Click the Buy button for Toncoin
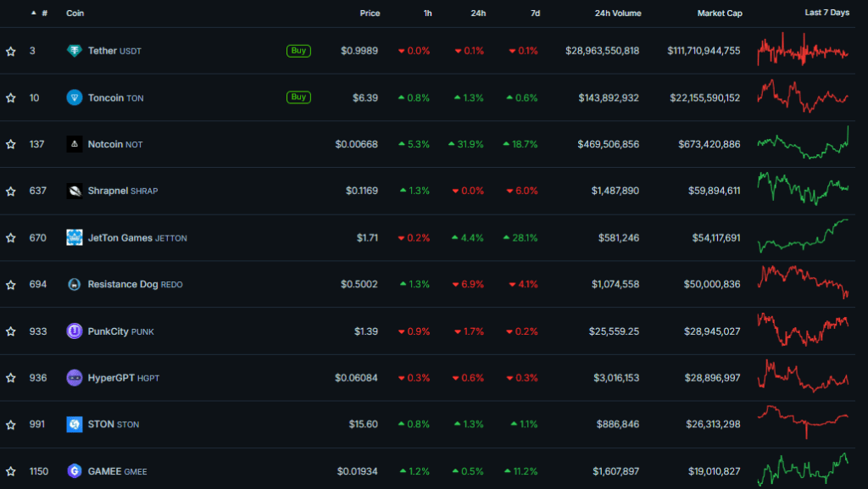 [x=298, y=97]
